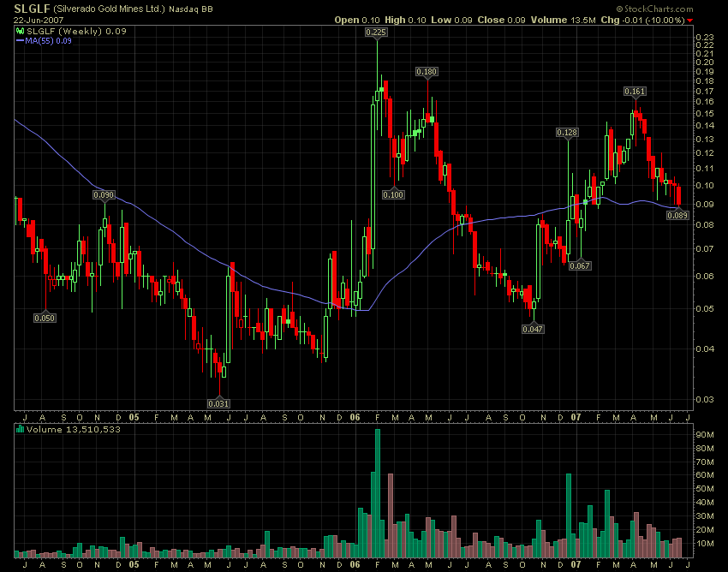Click the 0.050 price low label
Screen dimensions: 728x572
click(45, 318)
